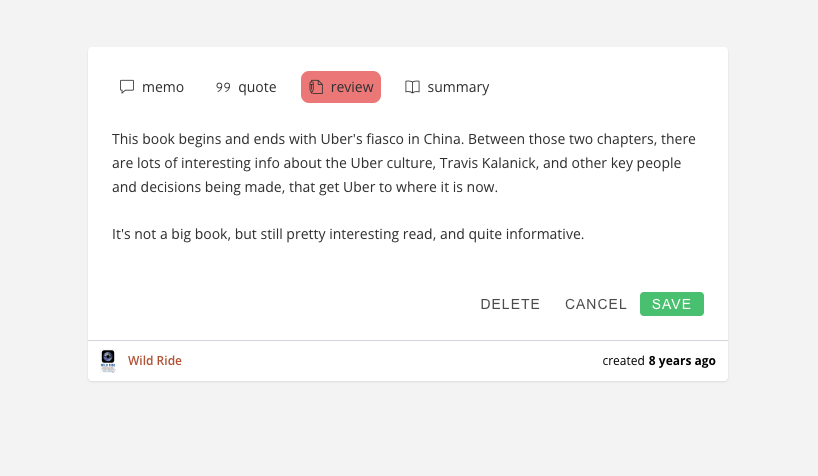Click the review notebook icon
Screen dimensions: 818x476
click(x=316, y=87)
